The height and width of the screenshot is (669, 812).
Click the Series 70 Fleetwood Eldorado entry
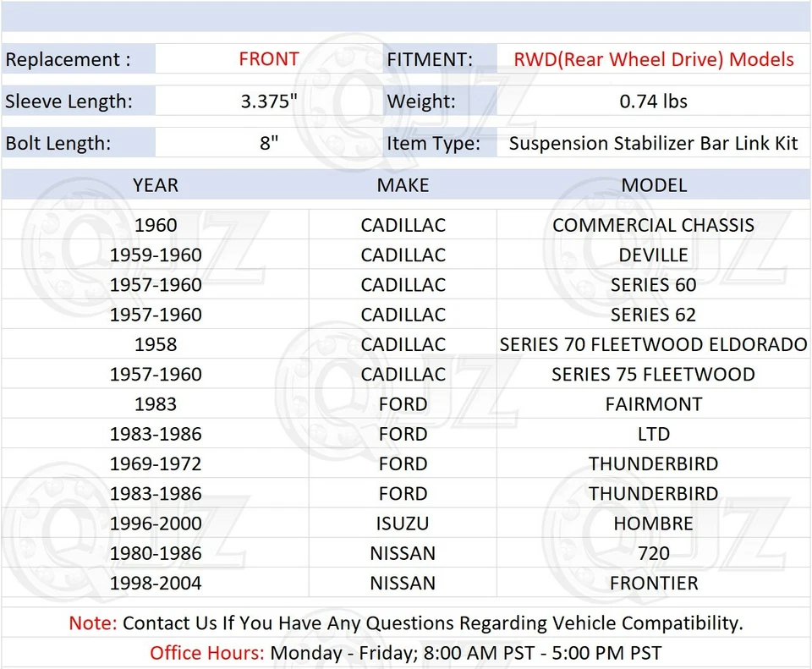[x=653, y=344]
